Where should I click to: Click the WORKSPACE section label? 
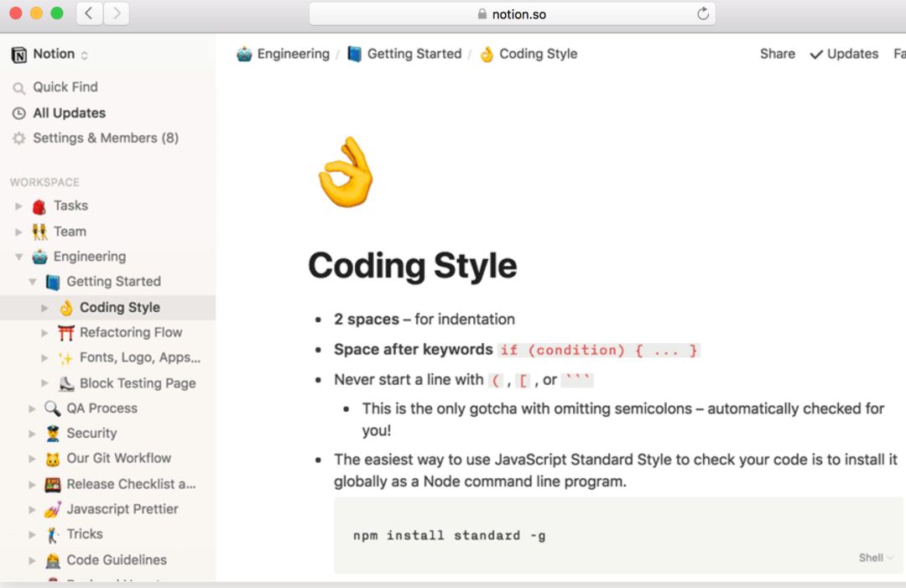(x=44, y=183)
